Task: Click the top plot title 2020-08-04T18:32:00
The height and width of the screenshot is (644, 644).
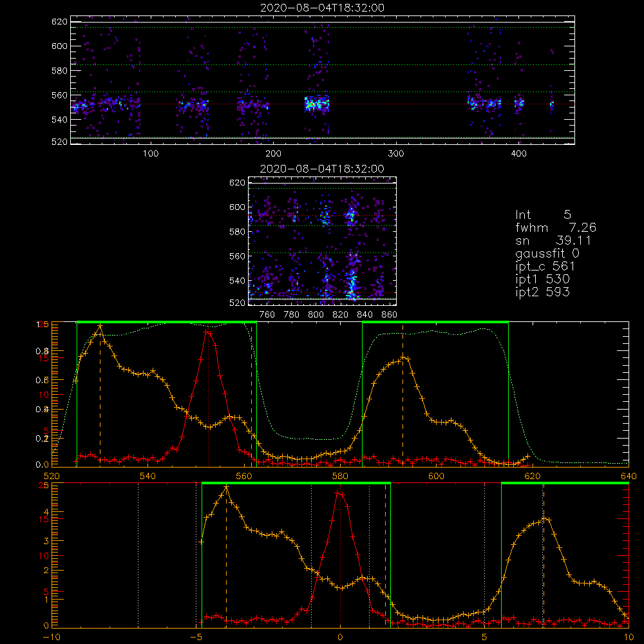Action: [x=323, y=8]
